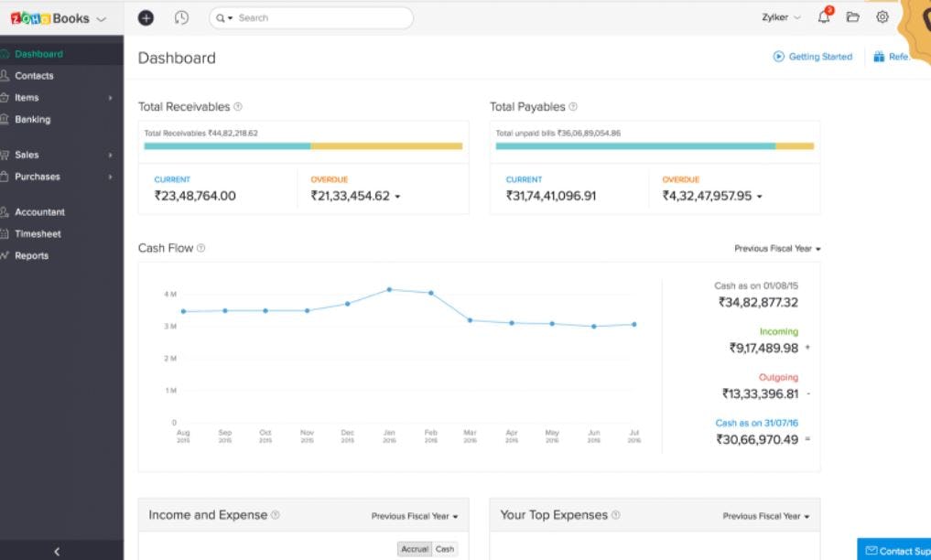The width and height of the screenshot is (931, 560).
Task: Click the Cash Flow help icon
Action: pos(201,248)
